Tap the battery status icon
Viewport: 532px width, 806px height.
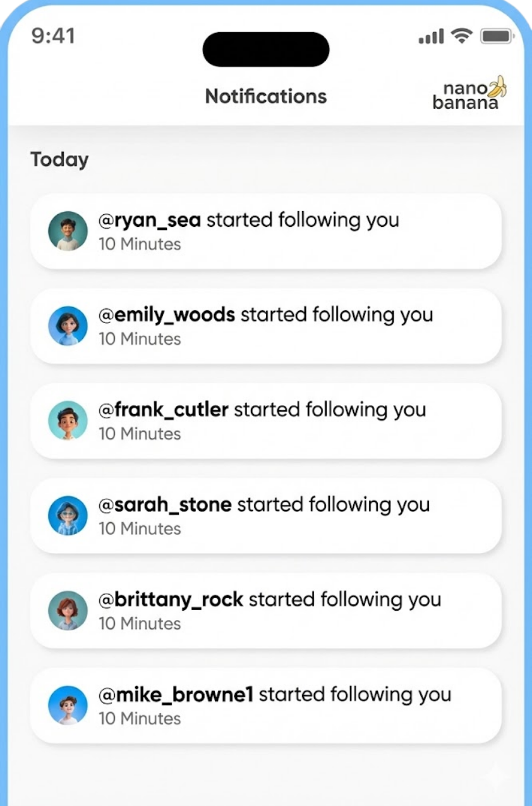click(495, 37)
